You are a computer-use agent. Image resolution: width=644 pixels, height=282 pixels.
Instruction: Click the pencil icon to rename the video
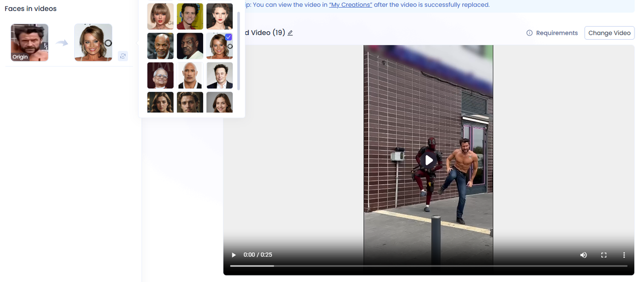tap(290, 33)
